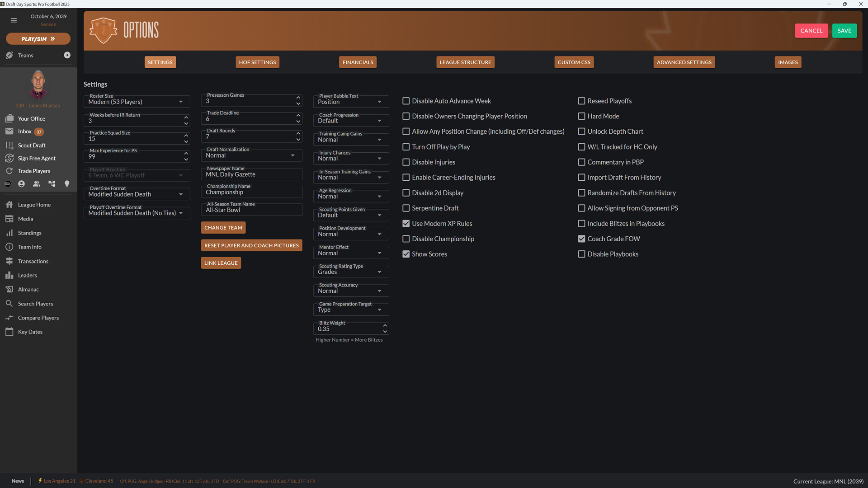
Task: Open the depth chart icon in the sidebar
Action: point(52,184)
